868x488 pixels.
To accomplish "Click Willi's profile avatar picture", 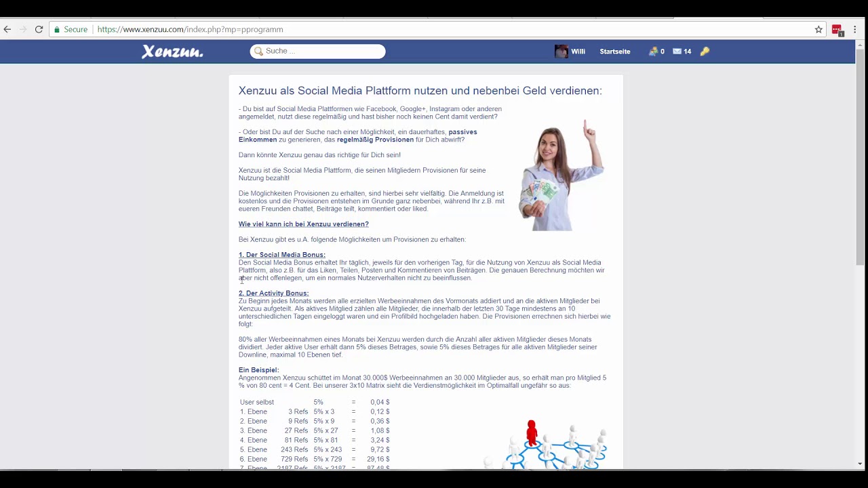I will tap(561, 52).
